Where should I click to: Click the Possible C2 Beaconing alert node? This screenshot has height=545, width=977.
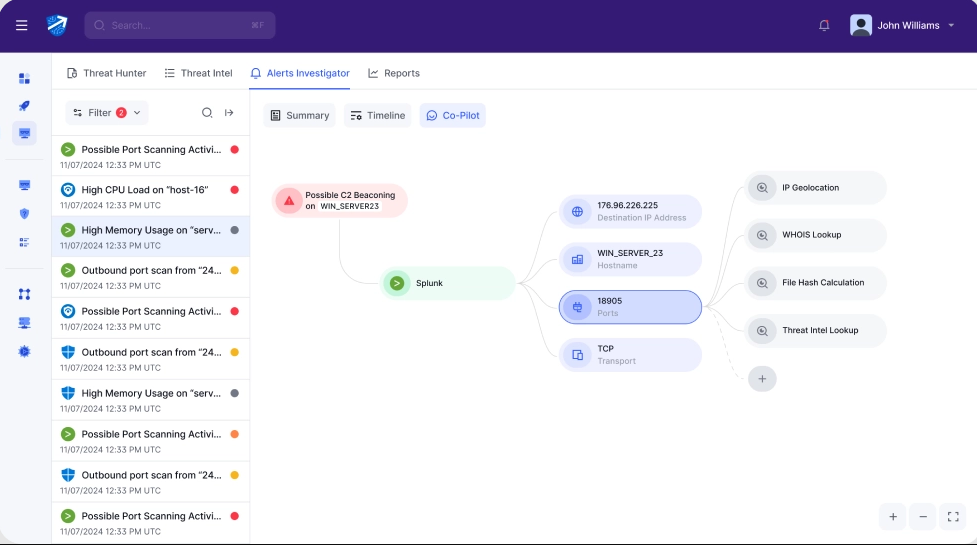coord(340,201)
